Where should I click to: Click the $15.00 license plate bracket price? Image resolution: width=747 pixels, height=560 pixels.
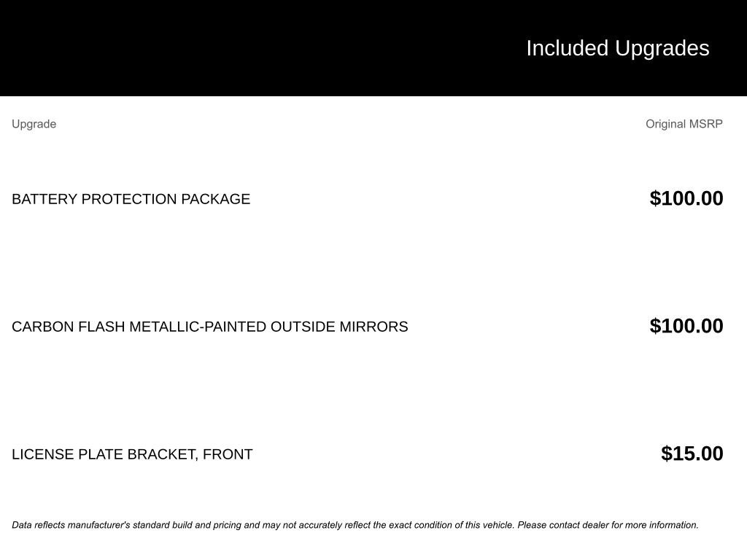(x=692, y=454)
